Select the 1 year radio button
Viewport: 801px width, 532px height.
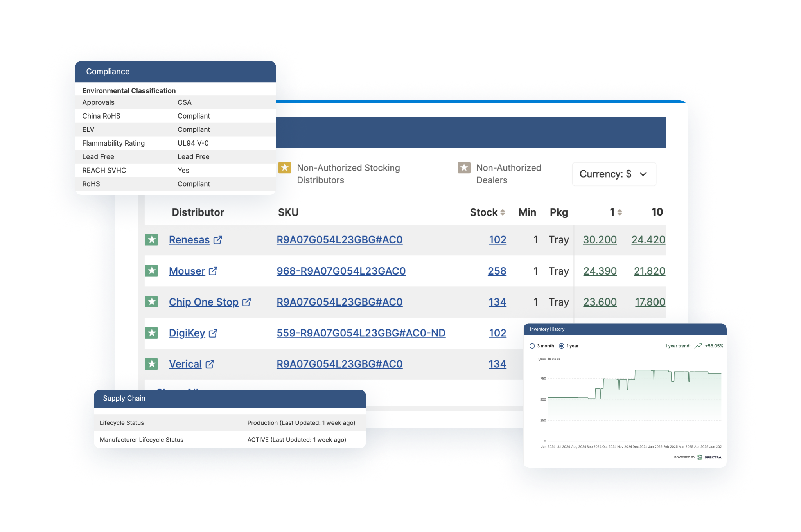tap(562, 346)
